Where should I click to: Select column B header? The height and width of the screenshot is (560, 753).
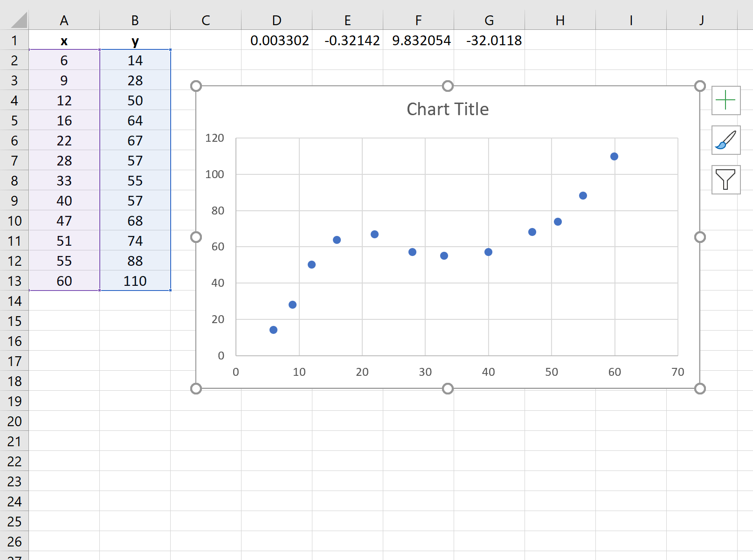135,20
